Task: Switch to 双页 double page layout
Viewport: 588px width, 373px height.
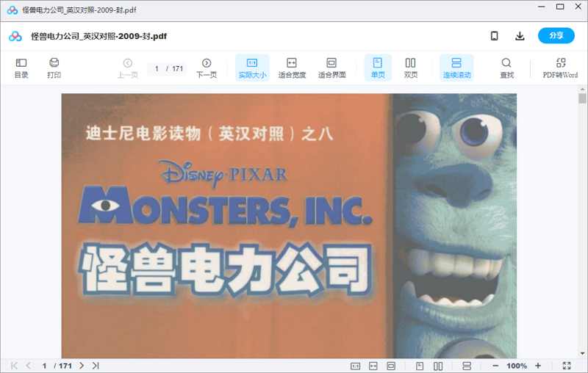Action: point(410,68)
